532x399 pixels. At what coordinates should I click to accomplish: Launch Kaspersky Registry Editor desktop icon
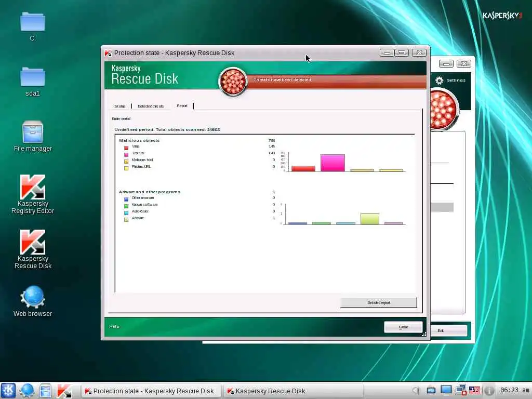(33, 194)
